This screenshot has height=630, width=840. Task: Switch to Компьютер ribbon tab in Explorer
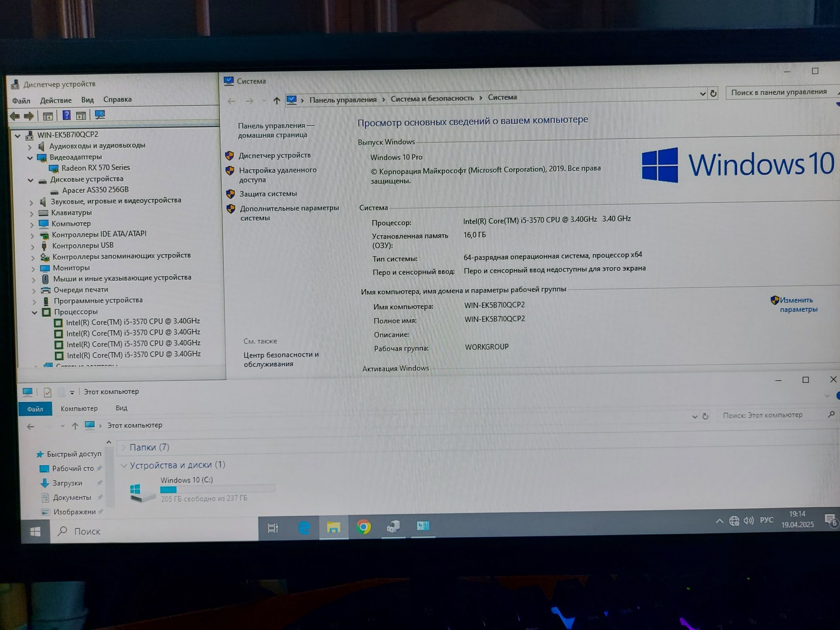(79, 408)
